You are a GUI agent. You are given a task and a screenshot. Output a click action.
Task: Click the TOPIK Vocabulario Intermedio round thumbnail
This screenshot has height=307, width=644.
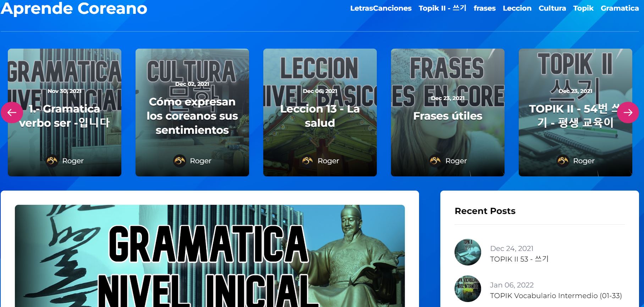(x=468, y=289)
